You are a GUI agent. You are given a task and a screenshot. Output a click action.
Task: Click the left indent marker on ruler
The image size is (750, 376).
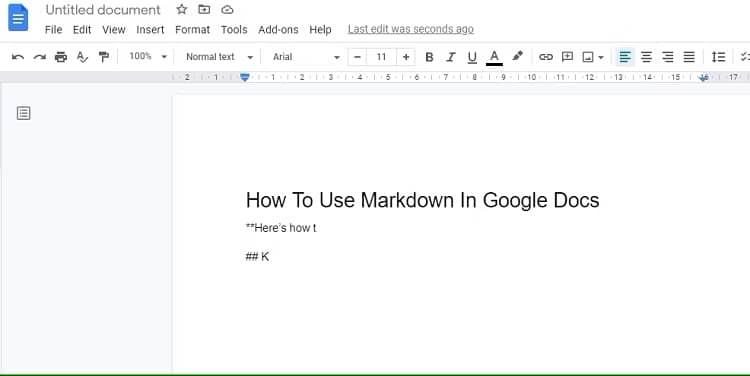pos(244,77)
